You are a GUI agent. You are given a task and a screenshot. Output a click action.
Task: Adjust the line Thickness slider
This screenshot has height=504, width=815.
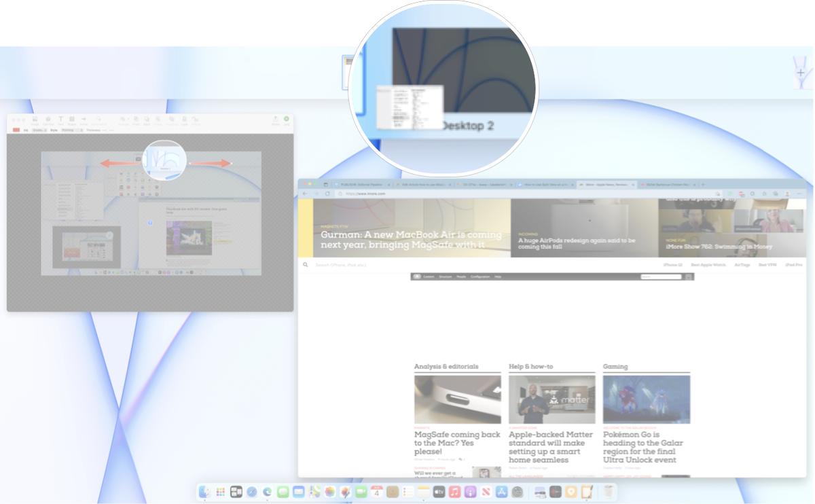(x=109, y=130)
